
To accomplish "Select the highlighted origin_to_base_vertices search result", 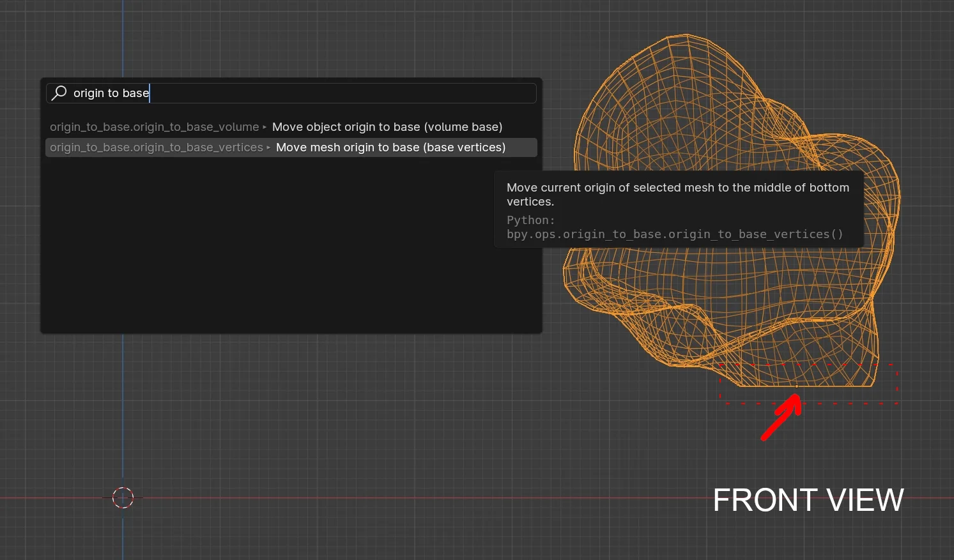I will pos(291,148).
